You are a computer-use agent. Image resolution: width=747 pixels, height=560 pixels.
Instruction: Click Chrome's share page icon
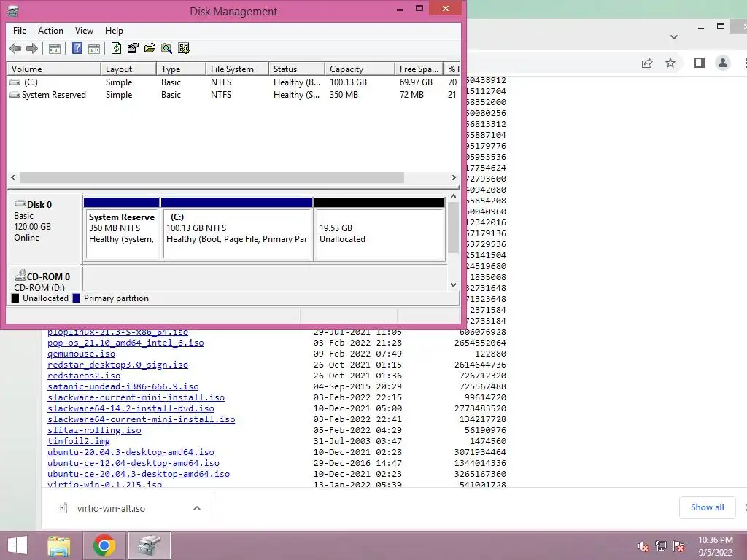pyautogui.click(x=646, y=63)
